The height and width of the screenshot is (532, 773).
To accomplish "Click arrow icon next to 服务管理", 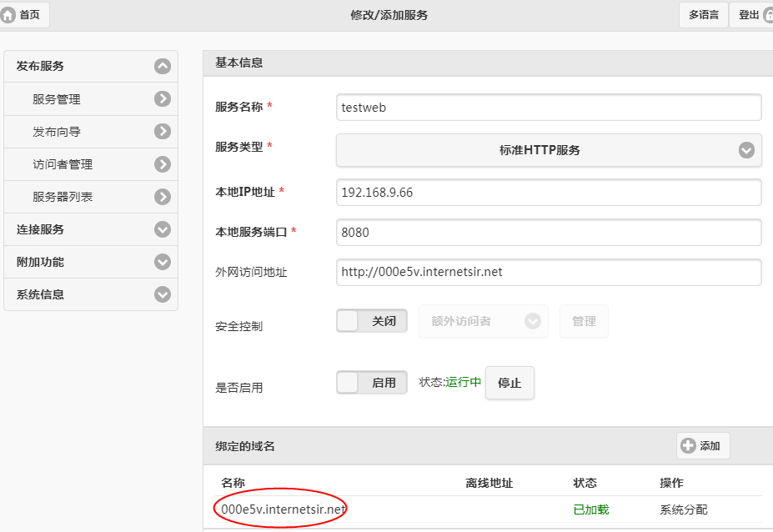I will click(163, 99).
